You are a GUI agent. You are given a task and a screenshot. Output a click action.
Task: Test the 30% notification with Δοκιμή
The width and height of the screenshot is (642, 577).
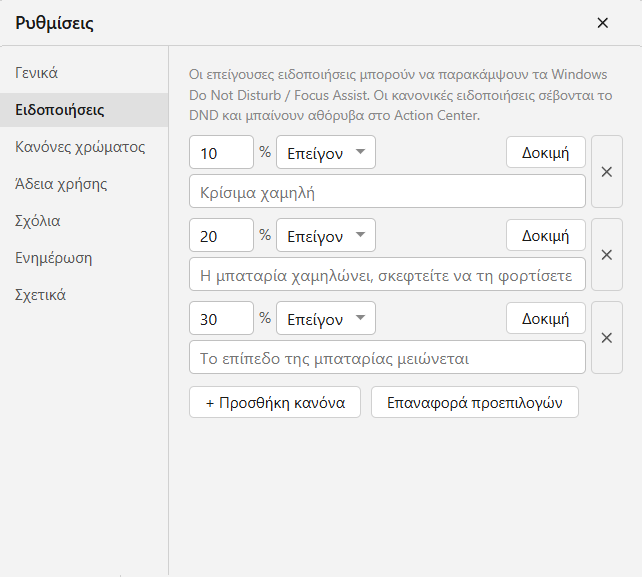tap(546, 318)
